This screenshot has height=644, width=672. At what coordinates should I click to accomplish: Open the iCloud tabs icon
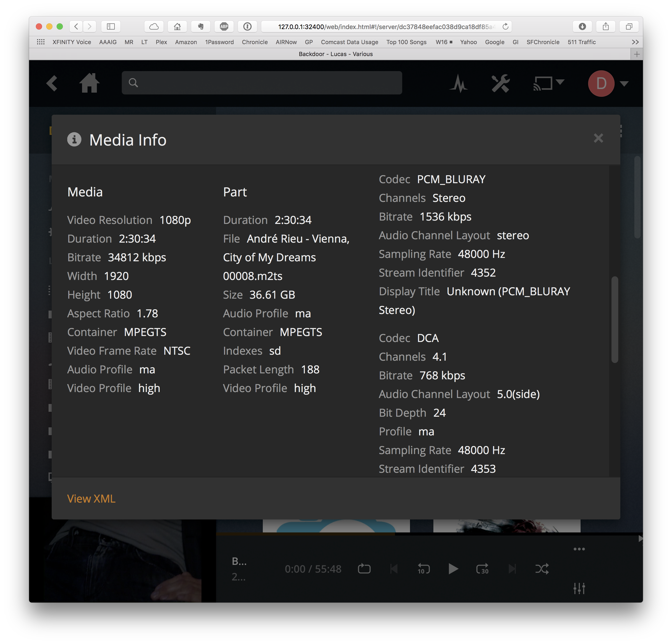point(154,26)
